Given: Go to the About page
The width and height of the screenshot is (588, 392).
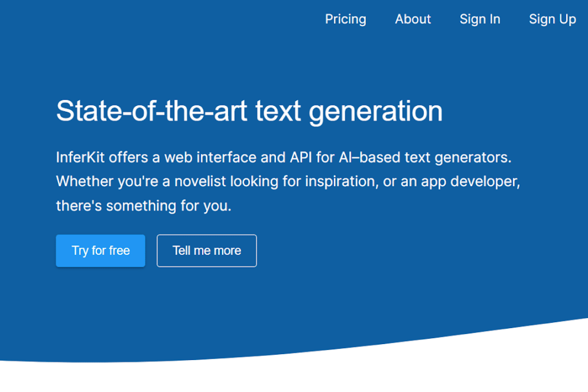Looking at the screenshot, I should (413, 19).
